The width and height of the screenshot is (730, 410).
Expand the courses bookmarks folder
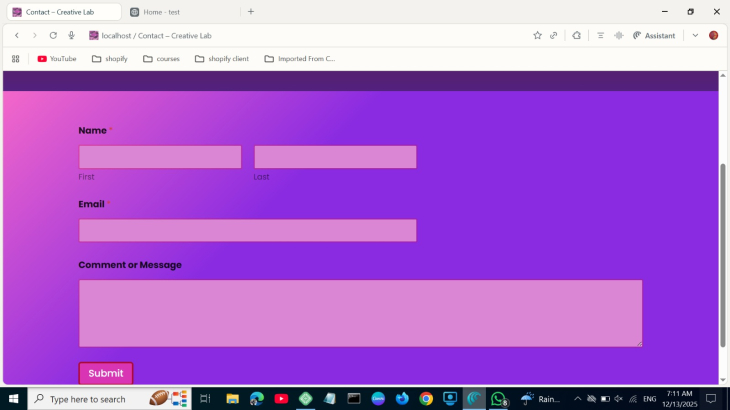coord(161,59)
